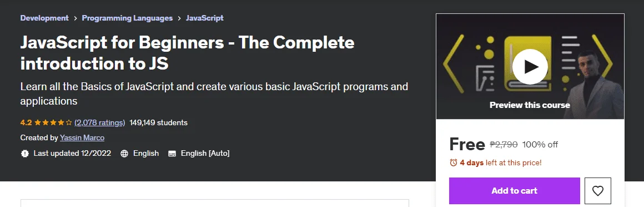
Task: Click chevron between Development and Programming Languages
Action: tap(75, 18)
